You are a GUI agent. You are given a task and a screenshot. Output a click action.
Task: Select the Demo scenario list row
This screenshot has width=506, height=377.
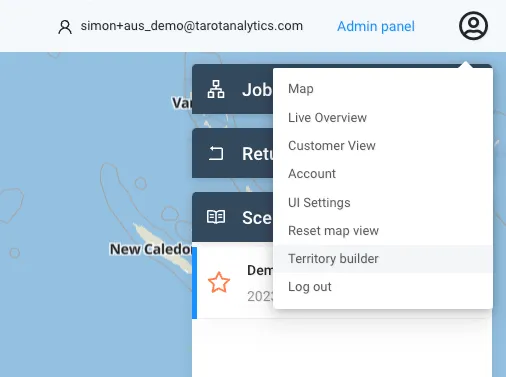[233, 283]
